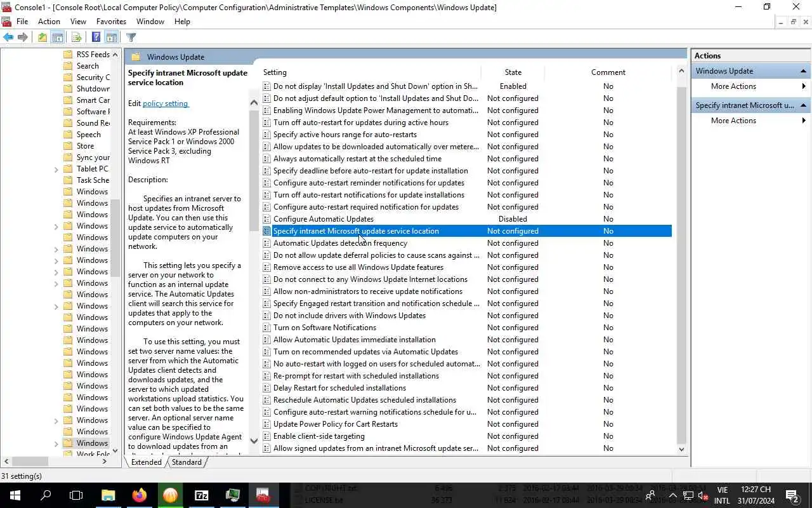Screen dimensions: 812x508
Task: Select Update Power Policy for Cart Restarts
Action: click(x=467, y=424)
